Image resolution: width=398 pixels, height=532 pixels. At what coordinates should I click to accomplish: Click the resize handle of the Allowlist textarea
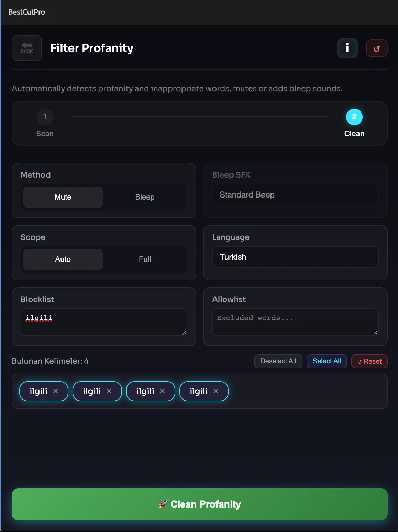click(x=375, y=332)
